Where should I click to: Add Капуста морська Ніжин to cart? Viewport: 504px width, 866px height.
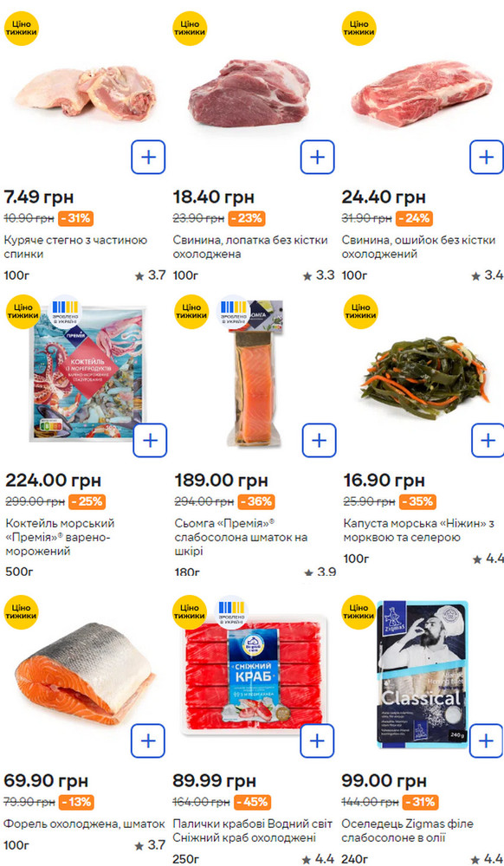coord(488,440)
